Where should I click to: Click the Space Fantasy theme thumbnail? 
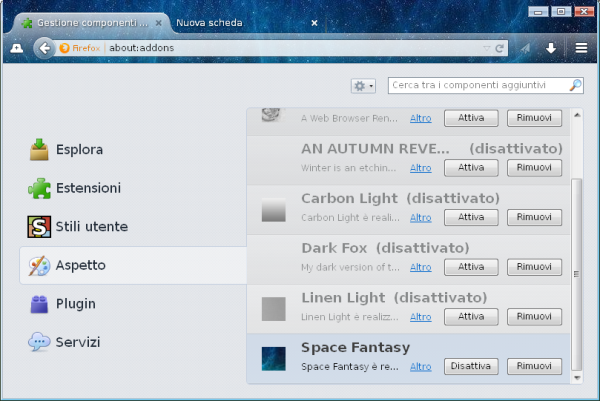coord(274,359)
